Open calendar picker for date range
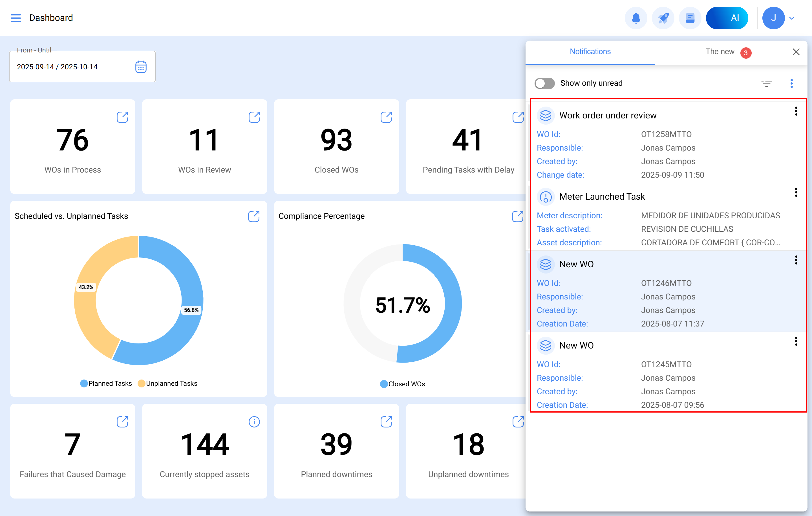Image resolution: width=812 pixels, height=516 pixels. coord(141,67)
